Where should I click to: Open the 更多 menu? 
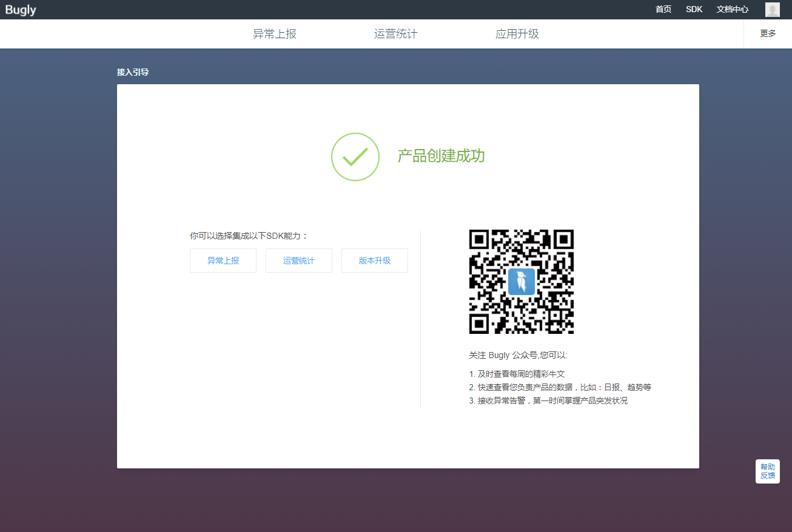click(x=767, y=33)
